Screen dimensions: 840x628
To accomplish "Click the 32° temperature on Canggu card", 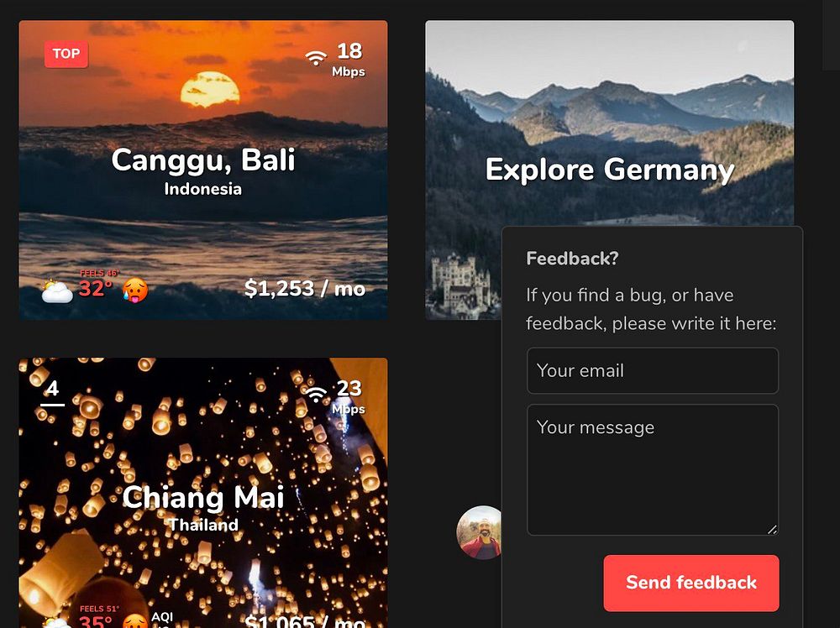I will 96,289.
